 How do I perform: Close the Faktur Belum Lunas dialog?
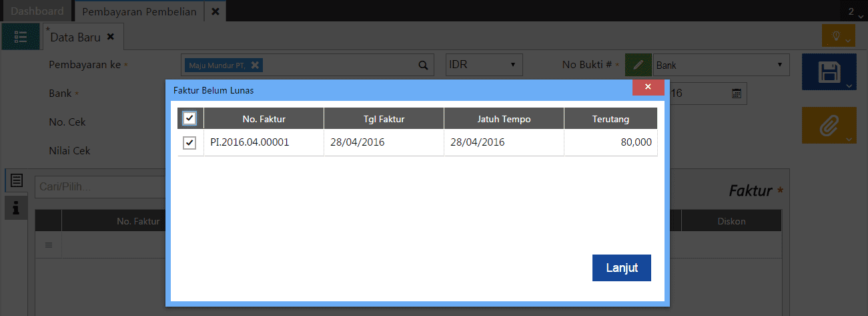(x=648, y=88)
